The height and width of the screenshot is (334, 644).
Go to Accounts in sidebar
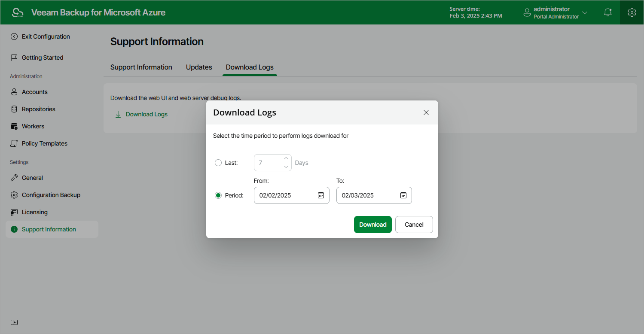point(35,92)
